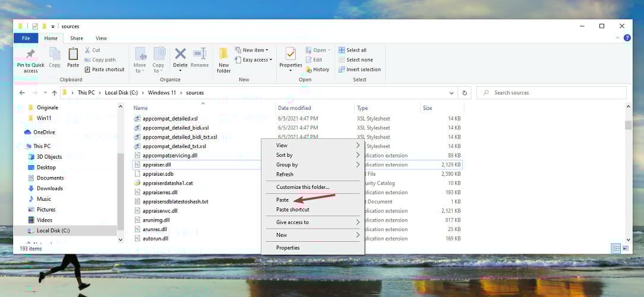Viewport: 644px width, 297px height.
Task: Click the Pin to Quick access icon
Action: point(30,55)
